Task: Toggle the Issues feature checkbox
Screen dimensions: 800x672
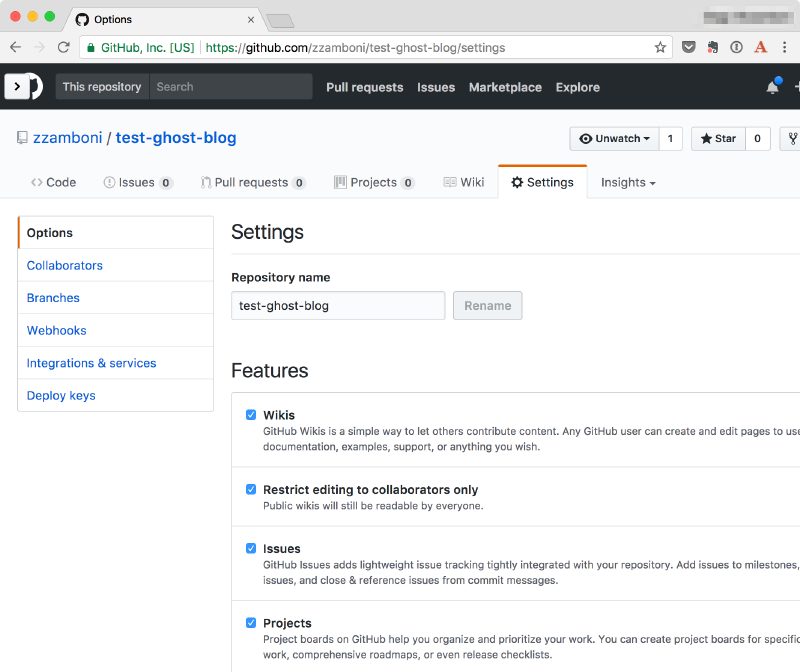Action: click(251, 549)
